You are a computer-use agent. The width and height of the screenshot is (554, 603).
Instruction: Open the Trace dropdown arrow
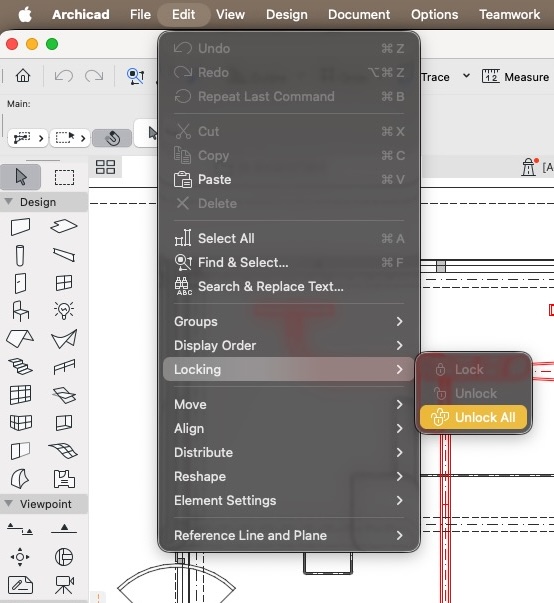[x=466, y=76]
